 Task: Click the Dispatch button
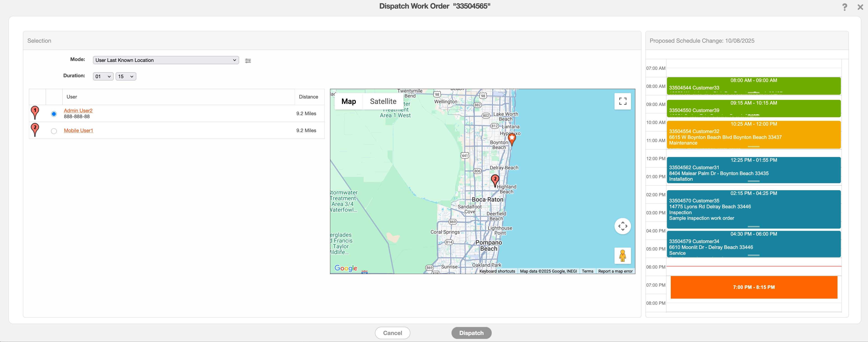pos(471,333)
